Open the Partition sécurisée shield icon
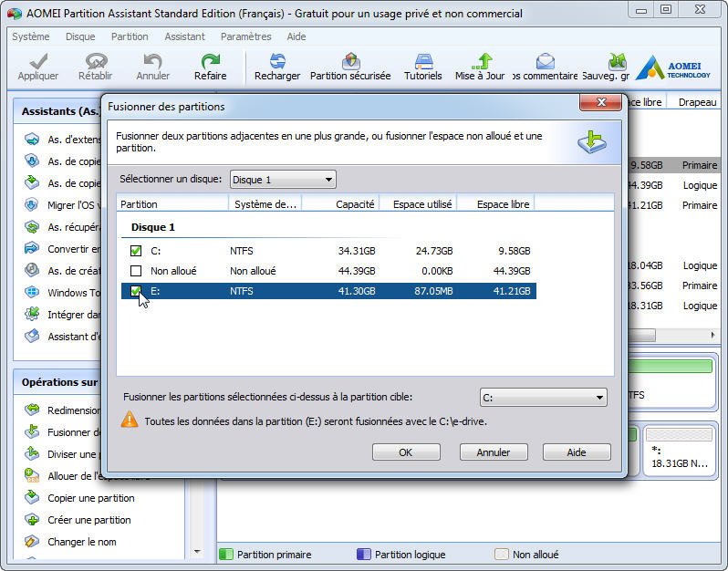The image size is (728, 571). tap(350, 61)
